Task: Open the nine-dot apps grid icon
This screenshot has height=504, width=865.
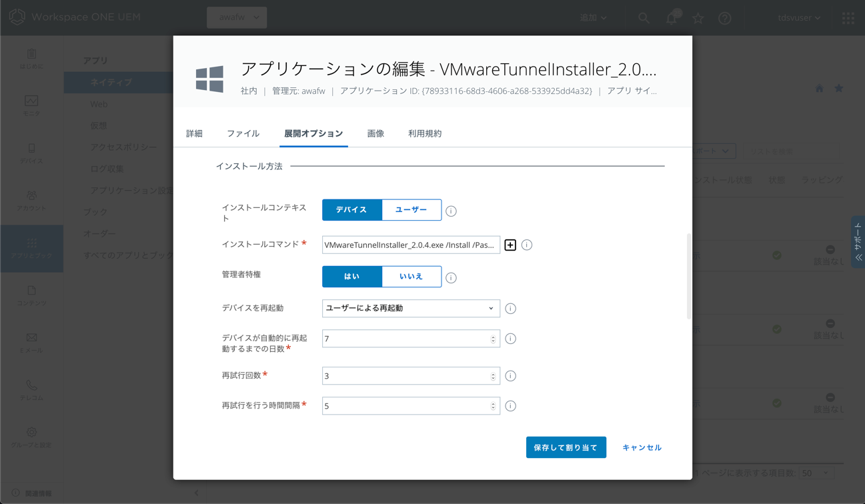Action: point(848,18)
